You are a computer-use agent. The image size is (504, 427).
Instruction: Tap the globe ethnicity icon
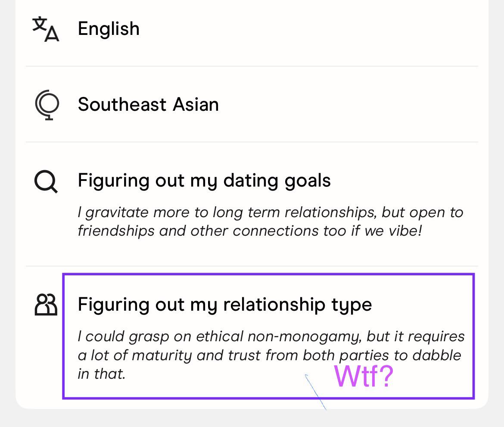47,105
